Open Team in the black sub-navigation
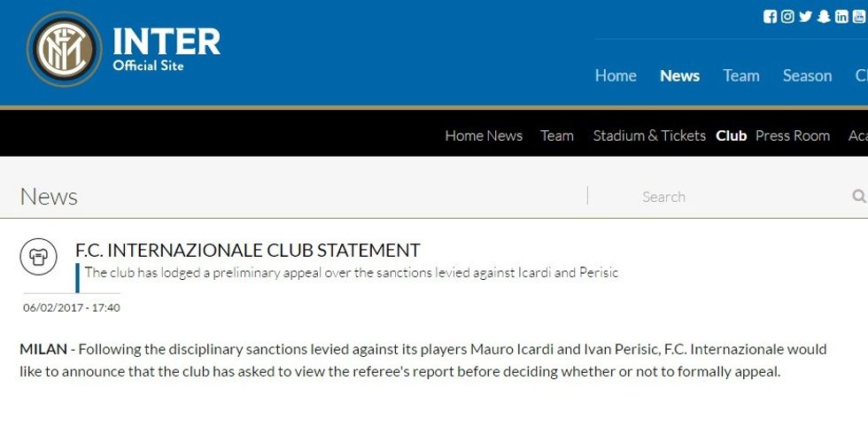 pyautogui.click(x=557, y=136)
